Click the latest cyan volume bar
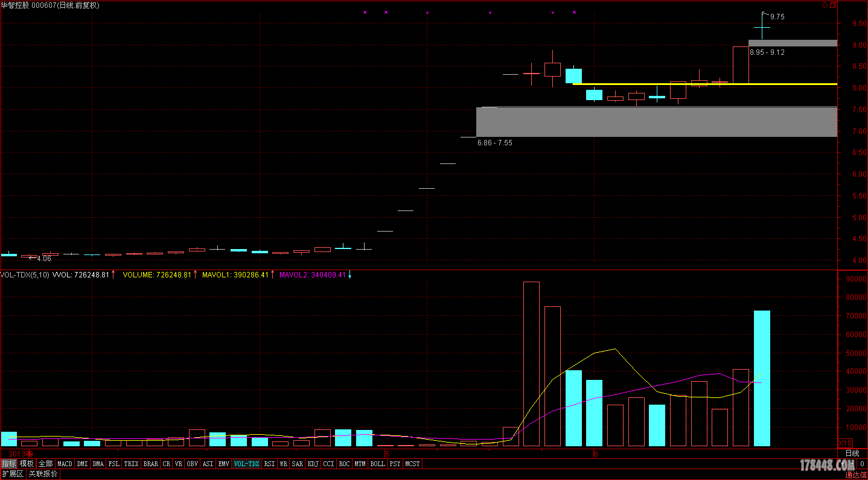This screenshot has width=868, height=480. (762, 378)
